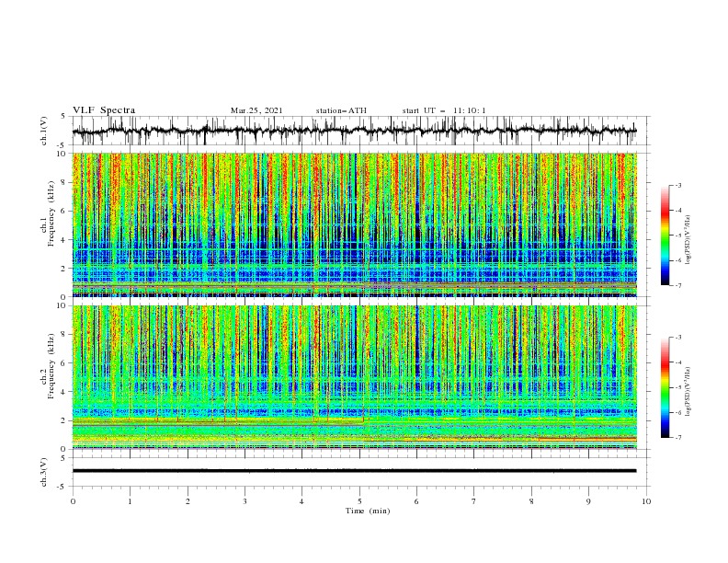Click the '10' minute tick on the time axis
728x563 pixels.
(x=646, y=501)
